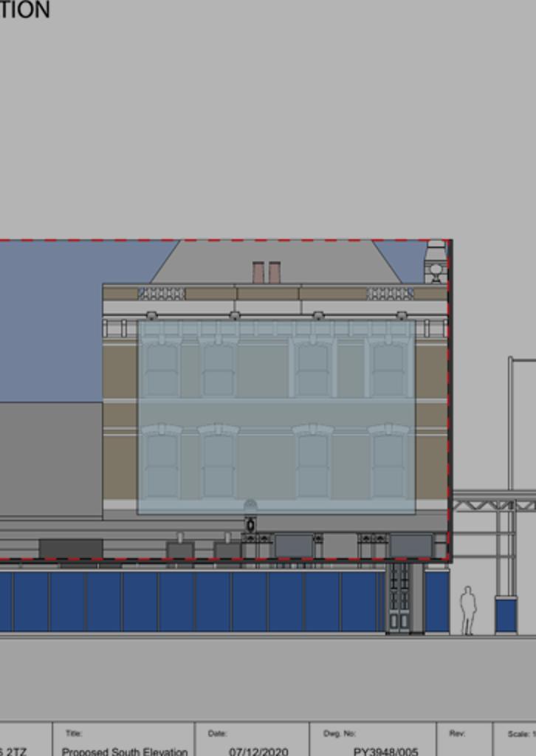Click the Rev field in title block
The width and height of the screenshot is (536, 756).
click(x=464, y=742)
